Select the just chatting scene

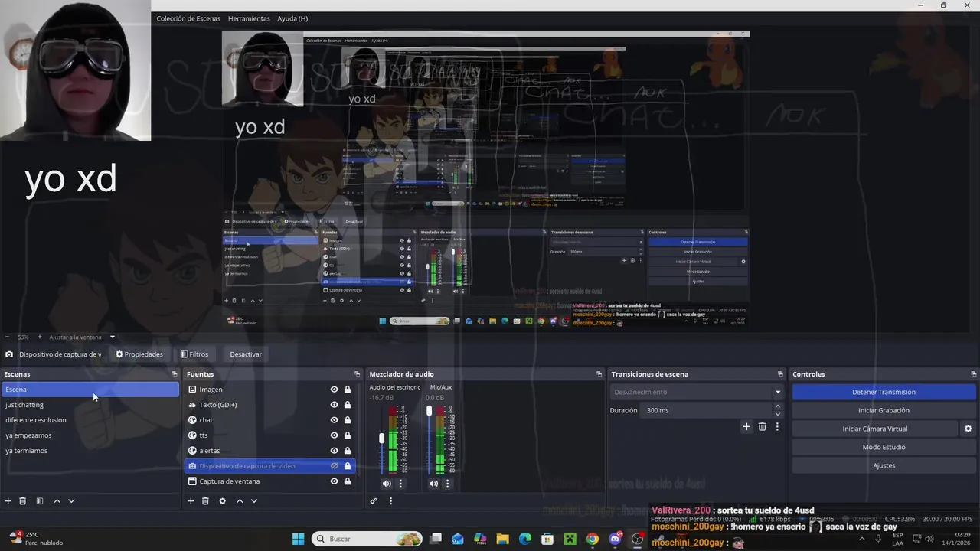click(90, 405)
